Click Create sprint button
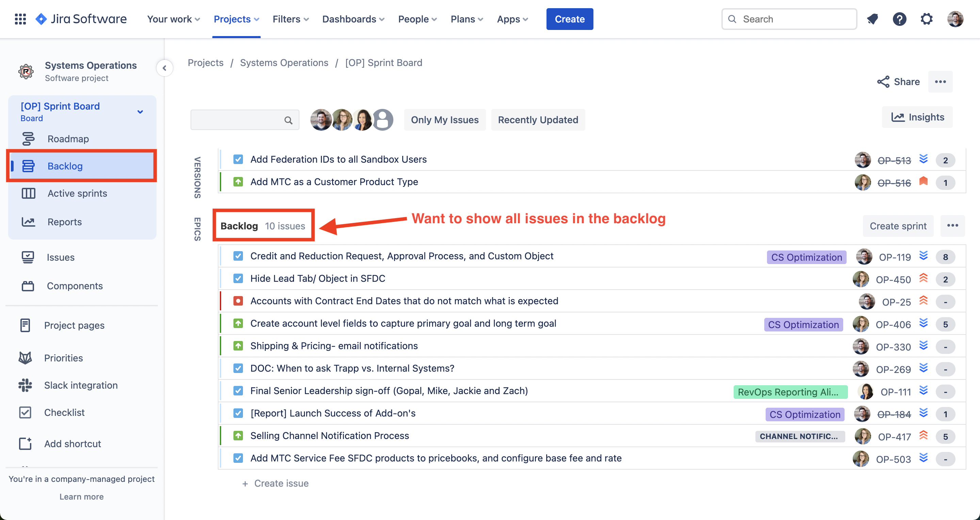 898,226
